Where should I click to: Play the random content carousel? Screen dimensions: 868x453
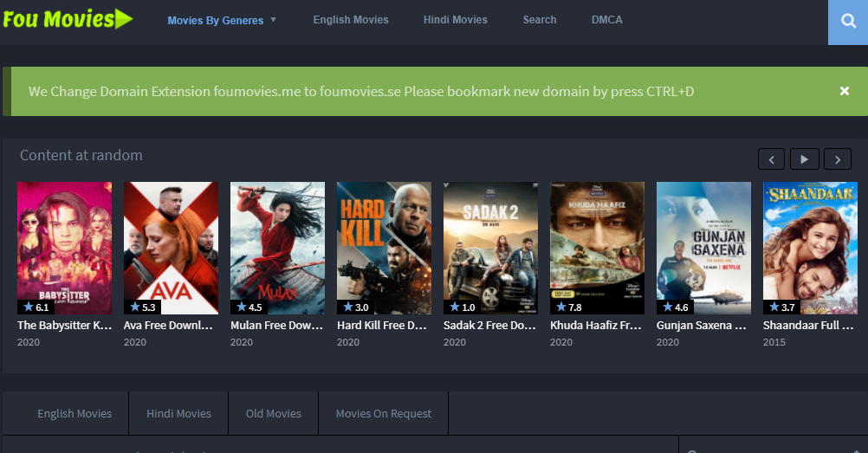click(805, 159)
